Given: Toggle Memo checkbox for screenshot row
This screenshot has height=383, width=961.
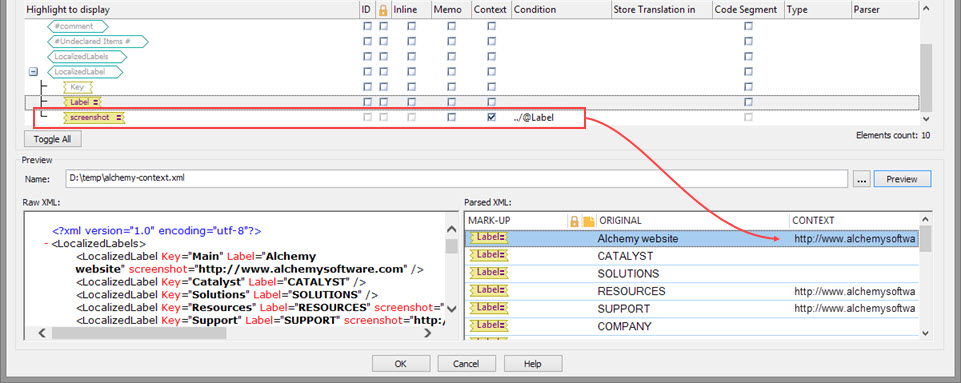Looking at the screenshot, I should tap(452, 117).
